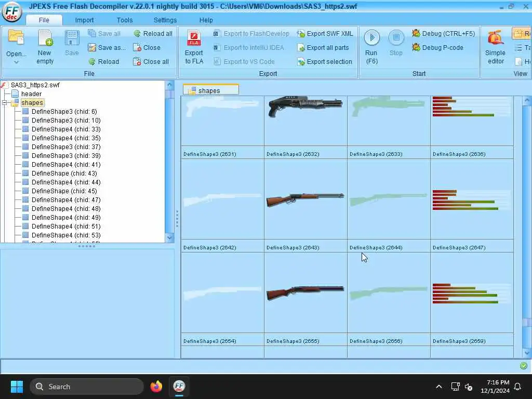Create a New empty file

tap(45, 47)
